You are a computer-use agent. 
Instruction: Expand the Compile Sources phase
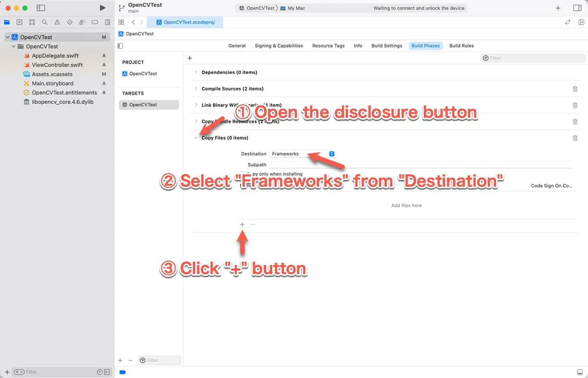196,89
